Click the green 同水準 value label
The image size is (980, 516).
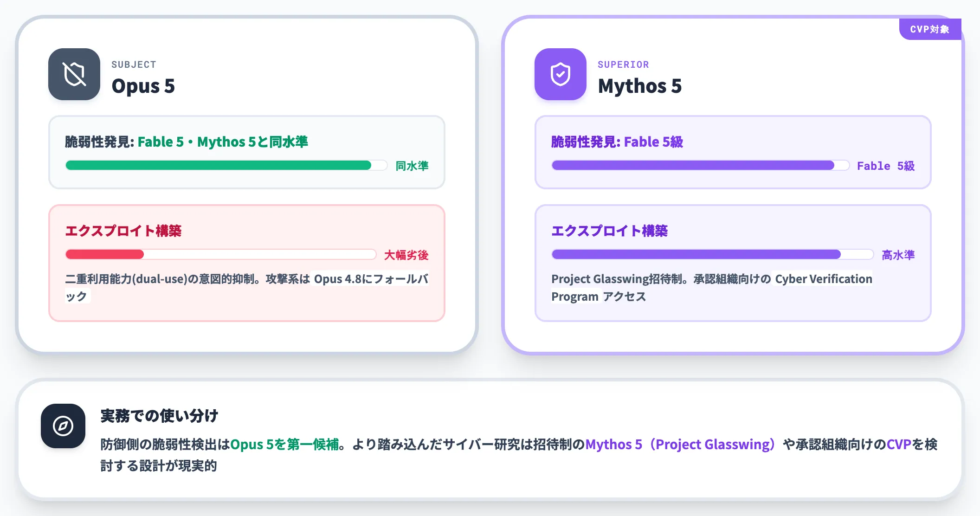click(412, 166)
